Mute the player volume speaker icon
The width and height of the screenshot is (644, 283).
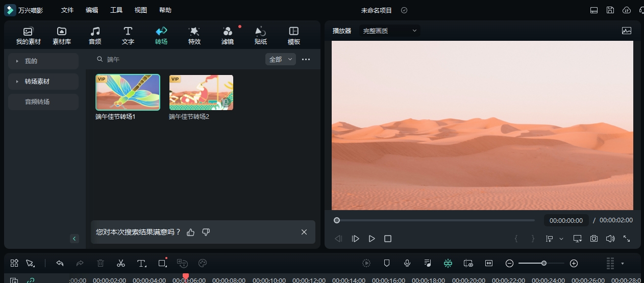(610, 239)
